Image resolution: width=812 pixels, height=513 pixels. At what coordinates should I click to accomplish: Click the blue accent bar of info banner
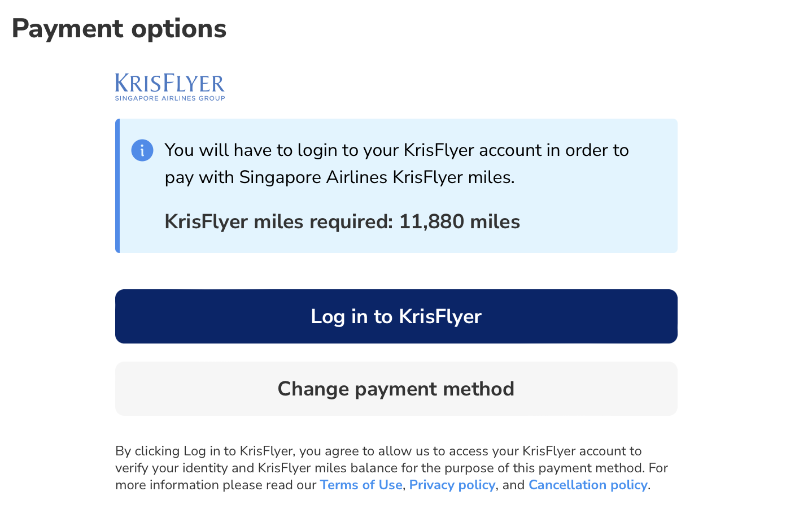coord(117,186)
